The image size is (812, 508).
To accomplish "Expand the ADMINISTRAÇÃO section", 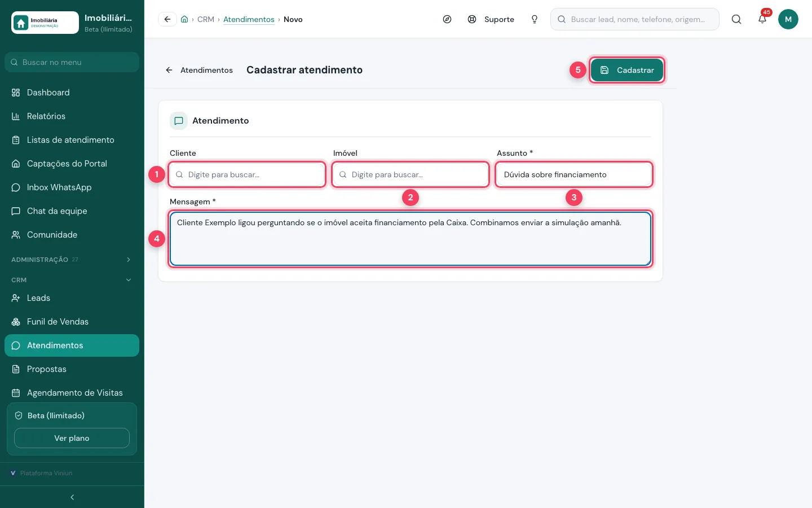I will pos(72,260).
